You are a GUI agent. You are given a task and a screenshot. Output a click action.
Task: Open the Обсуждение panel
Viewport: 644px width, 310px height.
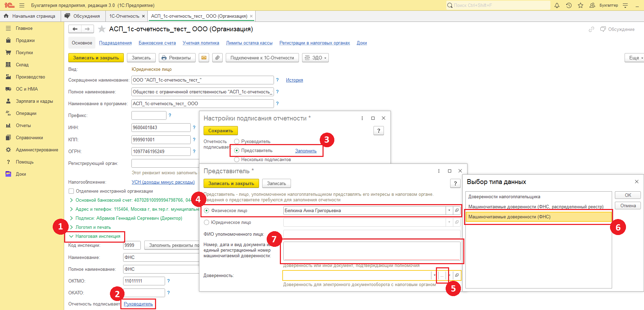618,30
